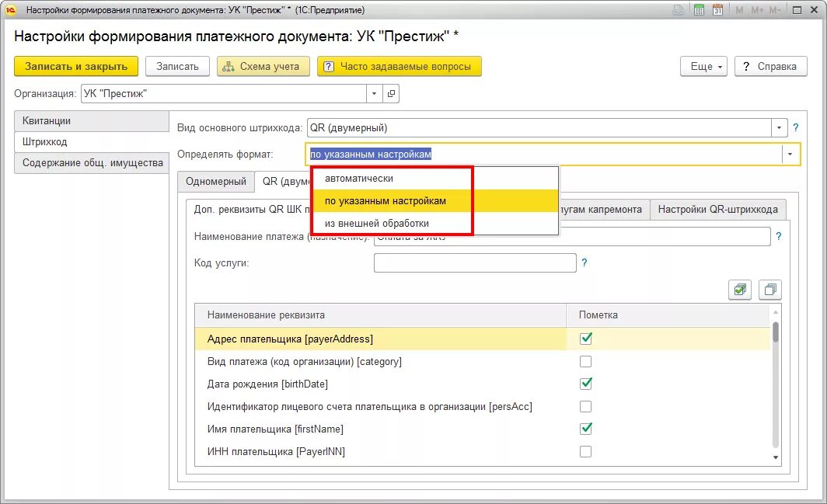Check all rows with the green checkmarks icon
827x504 pixels.
click(739, 290)
